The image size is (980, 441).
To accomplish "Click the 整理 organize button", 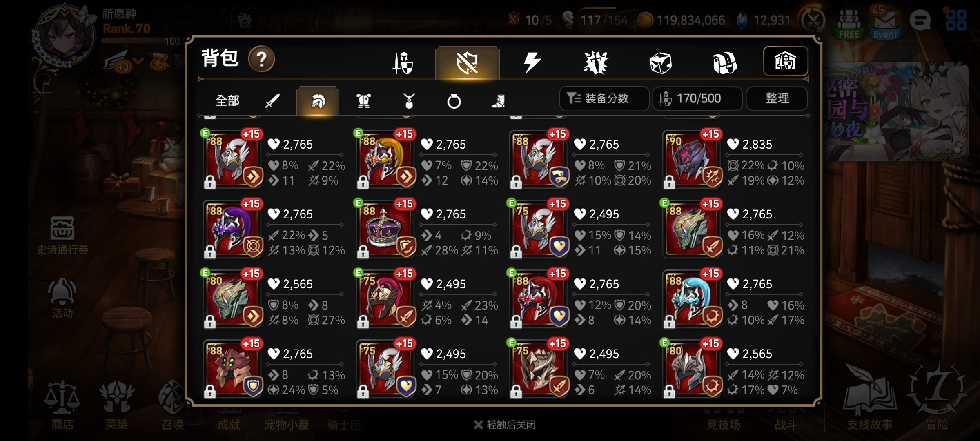I will pos(777,98).
